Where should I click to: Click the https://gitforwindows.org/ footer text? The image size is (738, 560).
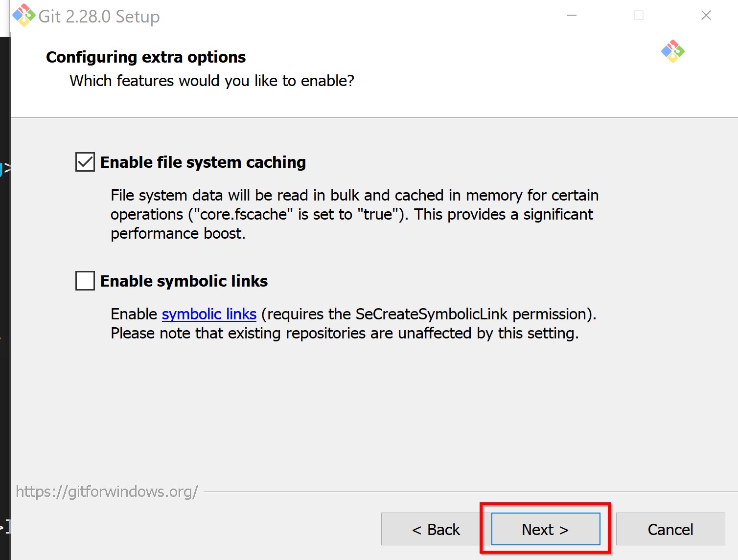pos(107,492)
